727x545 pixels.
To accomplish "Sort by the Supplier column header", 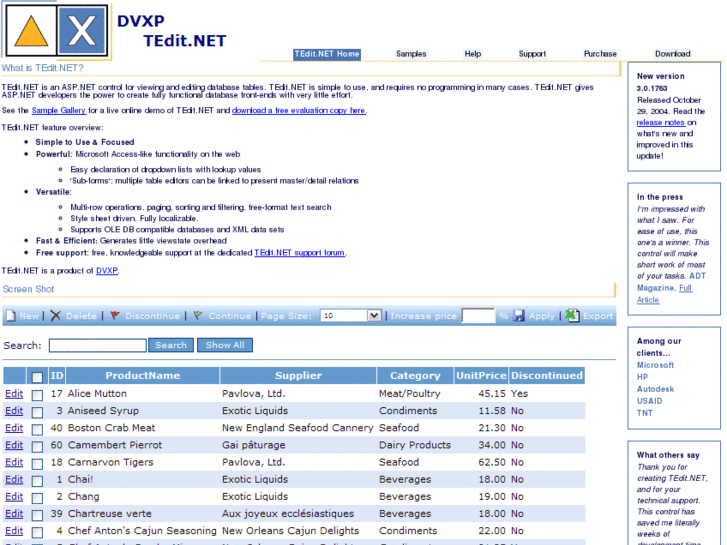I will pos(298,376).
